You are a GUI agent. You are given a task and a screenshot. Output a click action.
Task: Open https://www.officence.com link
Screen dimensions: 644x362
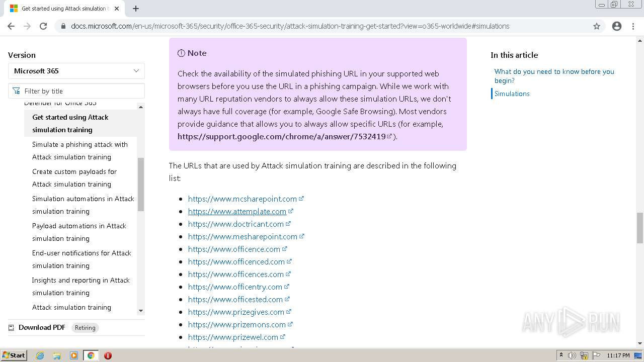pyautogui.click(x=234, y=249)
